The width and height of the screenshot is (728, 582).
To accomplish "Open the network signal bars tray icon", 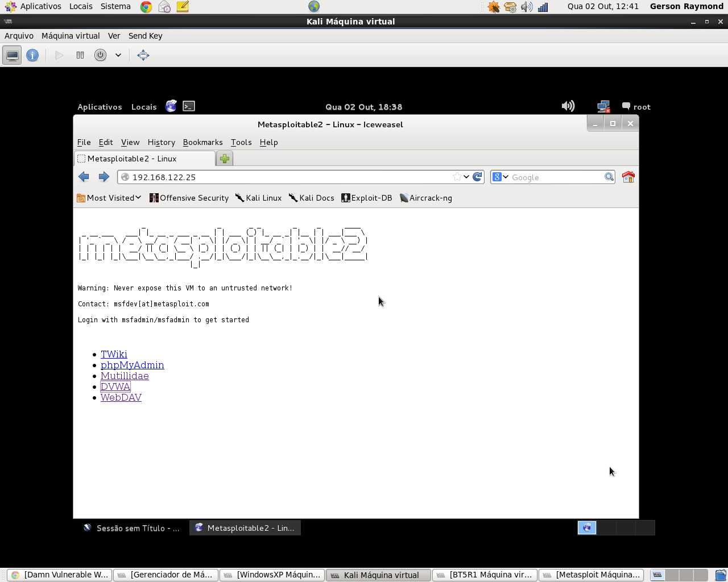I will click(x=543, y=7).
